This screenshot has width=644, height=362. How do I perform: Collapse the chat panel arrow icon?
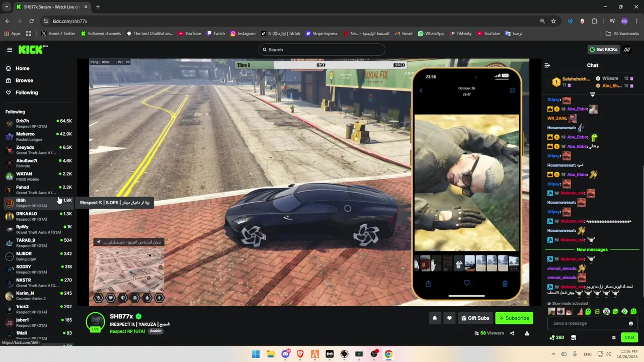[x=547, y=65]
